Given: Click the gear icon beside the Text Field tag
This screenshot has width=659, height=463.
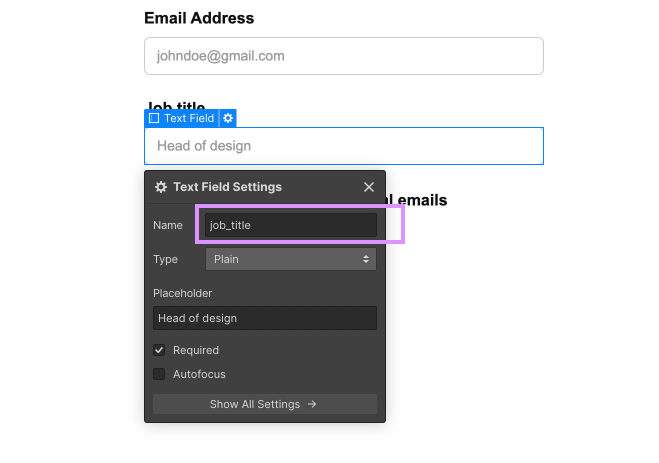Looking at the screenshot, I should [228, 118].
